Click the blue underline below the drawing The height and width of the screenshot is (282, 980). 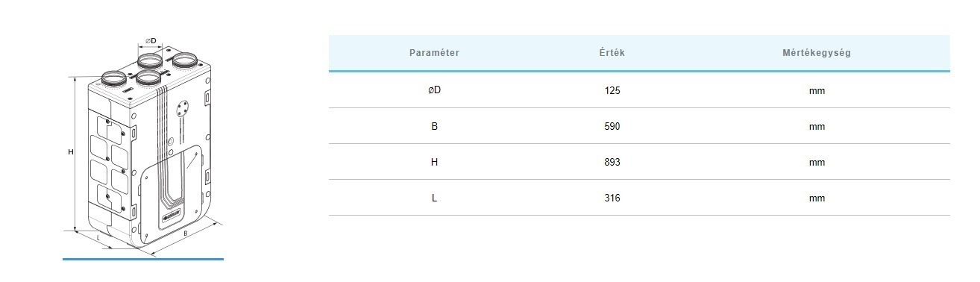point(143,259)
